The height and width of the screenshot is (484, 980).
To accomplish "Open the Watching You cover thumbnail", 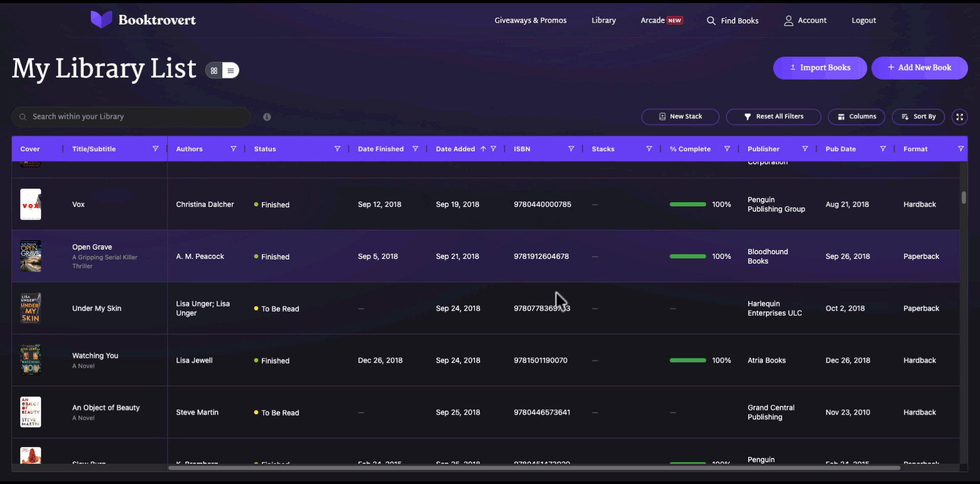I will [31, 360].
